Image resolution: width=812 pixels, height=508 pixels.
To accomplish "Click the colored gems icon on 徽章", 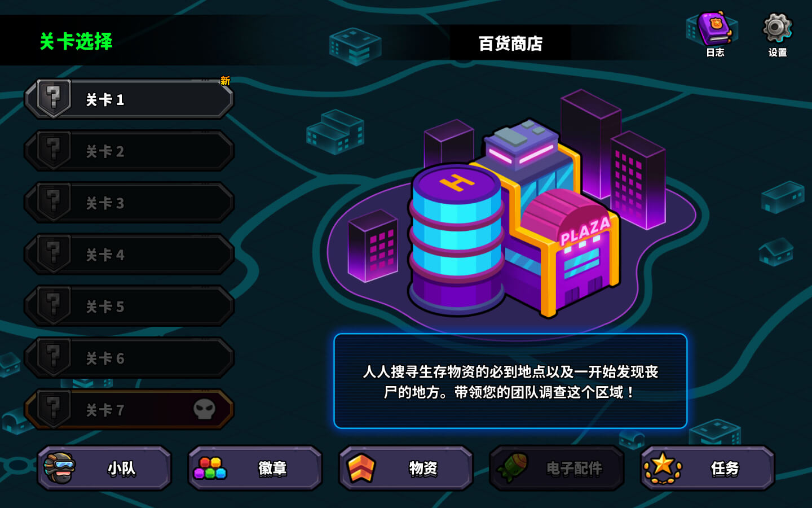I will 210,468.
